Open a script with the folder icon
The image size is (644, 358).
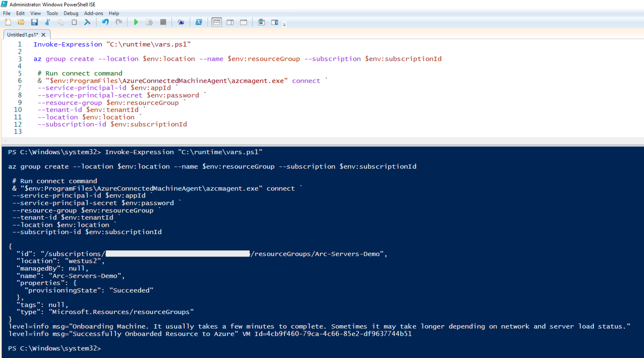coord(21,22)
